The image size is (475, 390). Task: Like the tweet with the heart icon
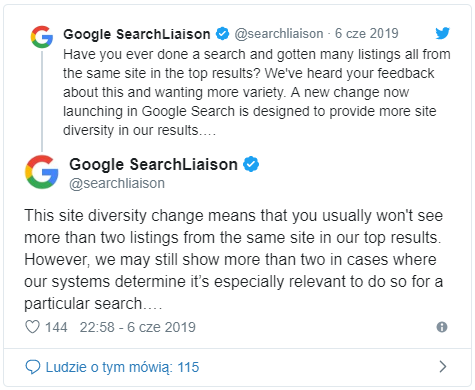32,327
